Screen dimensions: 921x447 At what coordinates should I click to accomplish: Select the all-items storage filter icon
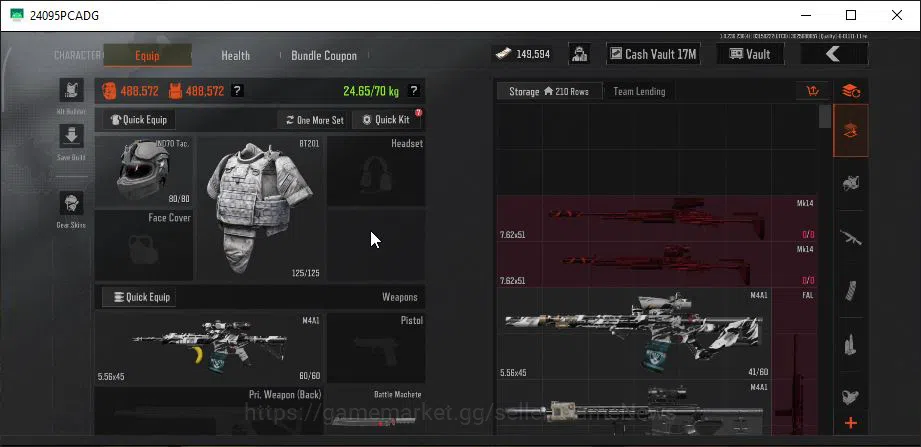coord(851,130)
